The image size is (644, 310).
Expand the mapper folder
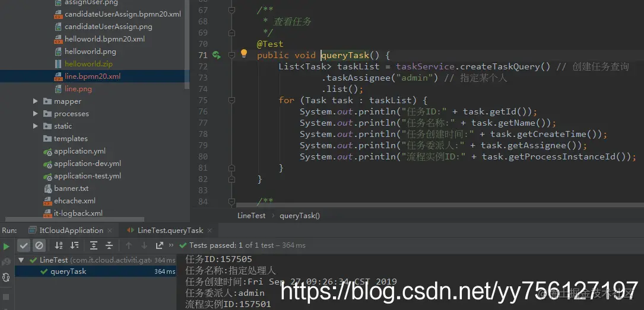pos(36,101)
